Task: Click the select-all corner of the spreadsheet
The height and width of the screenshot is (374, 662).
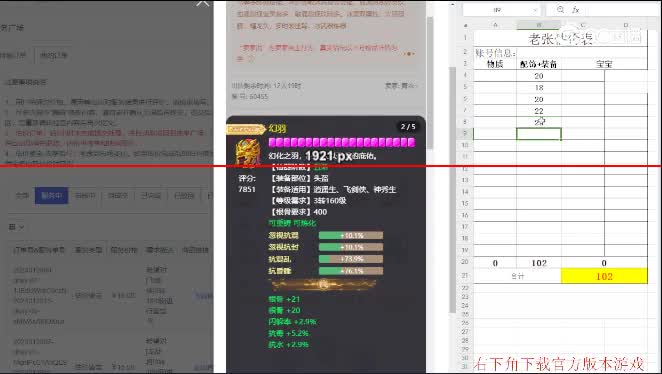Action: (x=466, y=25)
